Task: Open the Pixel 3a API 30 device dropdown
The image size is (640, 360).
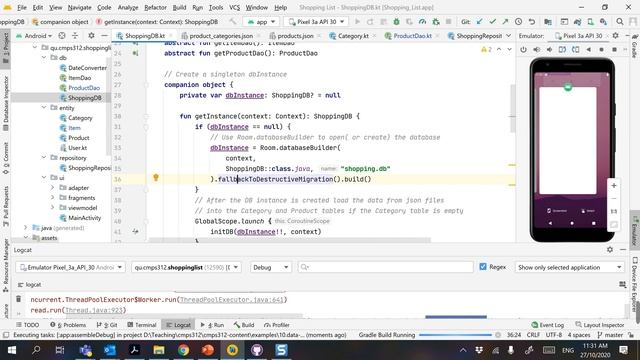Action: coord(316,22)
